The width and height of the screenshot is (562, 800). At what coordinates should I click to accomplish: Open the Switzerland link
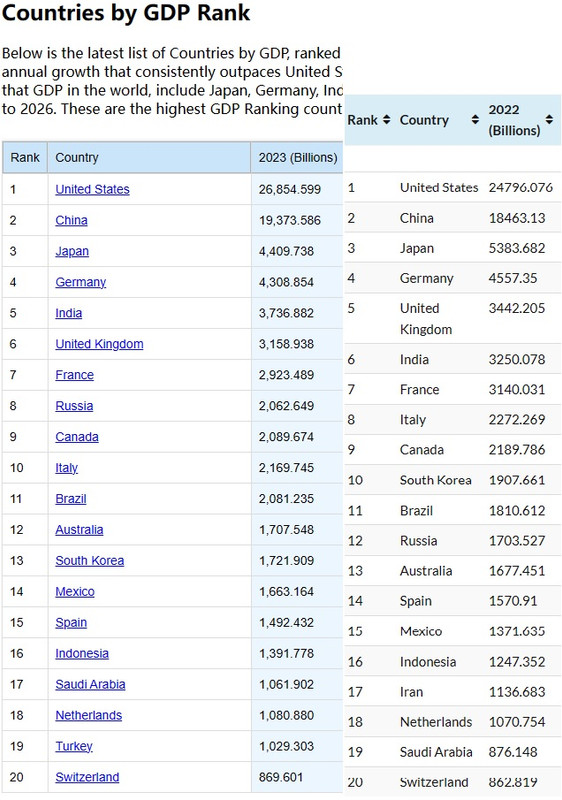point(87,777)
